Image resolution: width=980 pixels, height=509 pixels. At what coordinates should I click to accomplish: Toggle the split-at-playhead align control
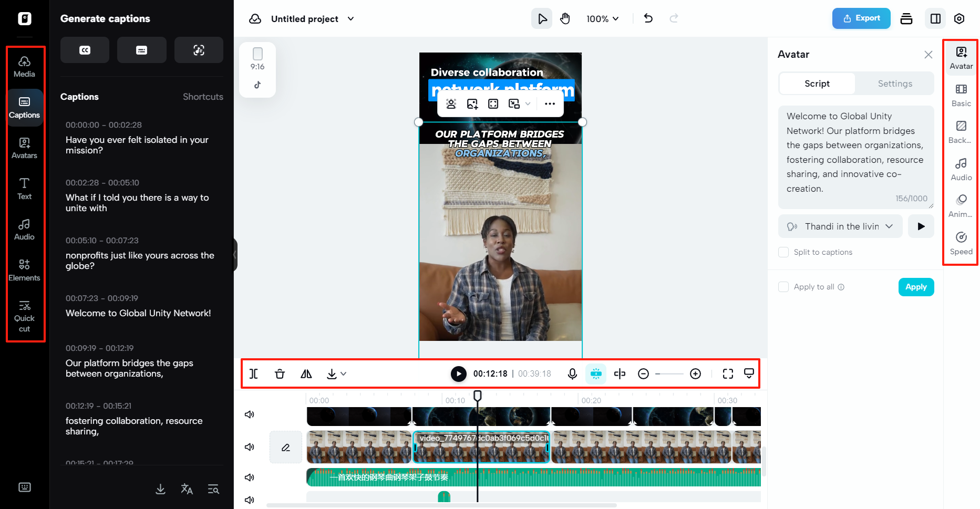pyautogui.click(x=620, y=373)
